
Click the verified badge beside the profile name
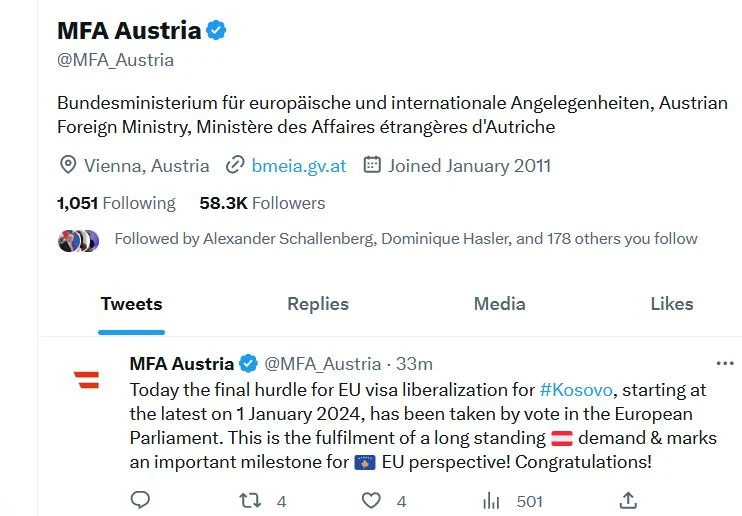click(x=217, y=30)
